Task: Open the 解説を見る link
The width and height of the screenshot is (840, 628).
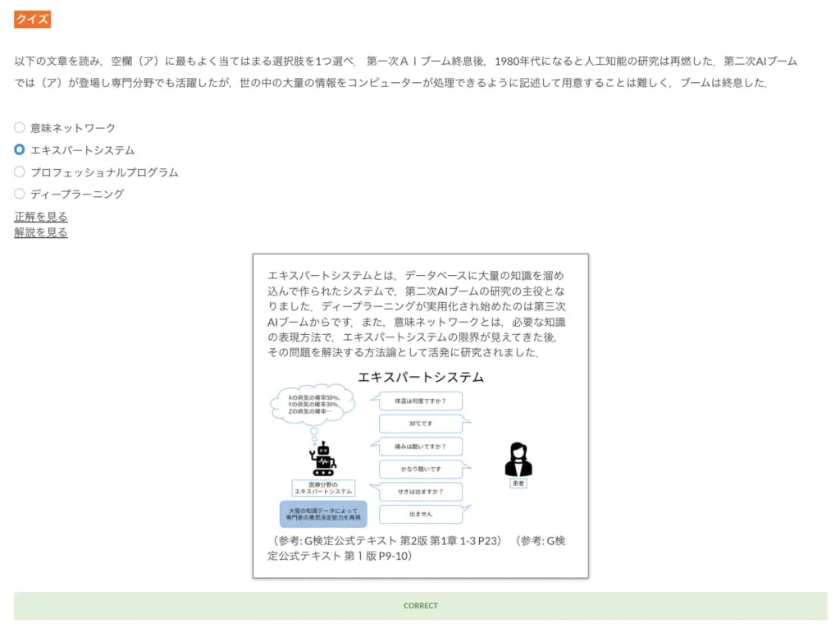Action: pyautogui.click(x=41, y=232)
